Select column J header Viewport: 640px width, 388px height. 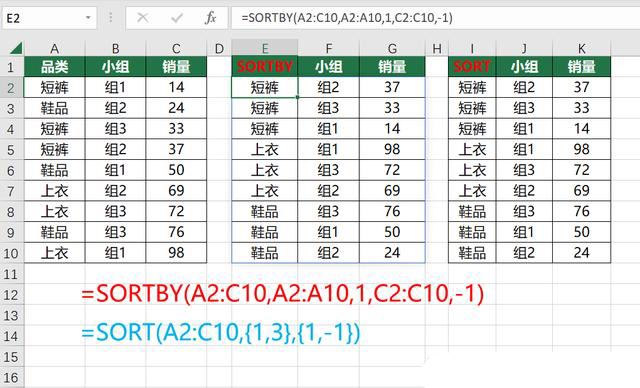[x=524, y=49]
